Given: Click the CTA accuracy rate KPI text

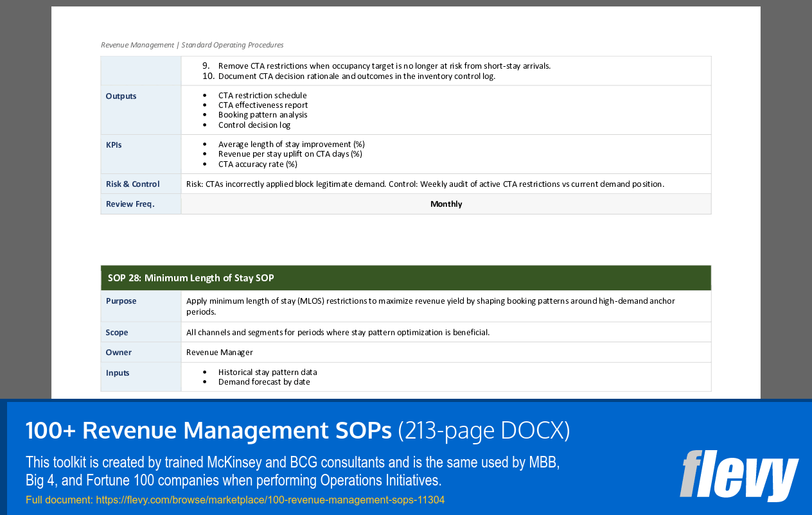Looking at the screenshot, I should (258, 164).
